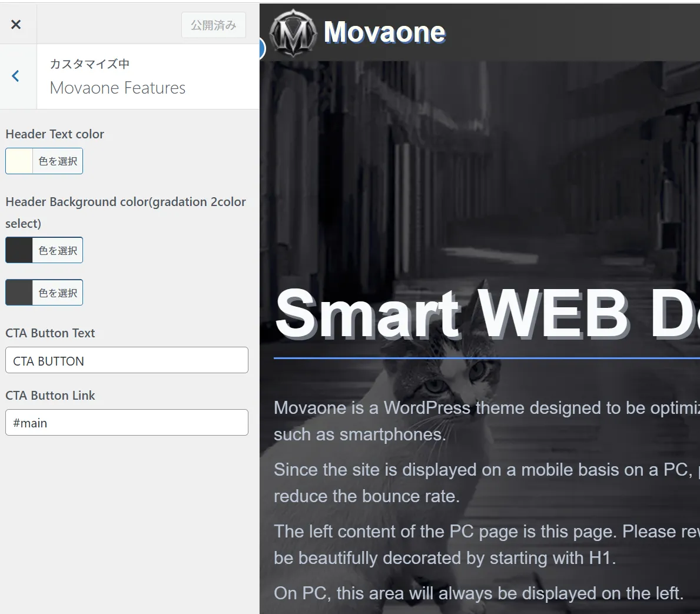
Task: Click the Header Text color label
Action: coord(55,134)
